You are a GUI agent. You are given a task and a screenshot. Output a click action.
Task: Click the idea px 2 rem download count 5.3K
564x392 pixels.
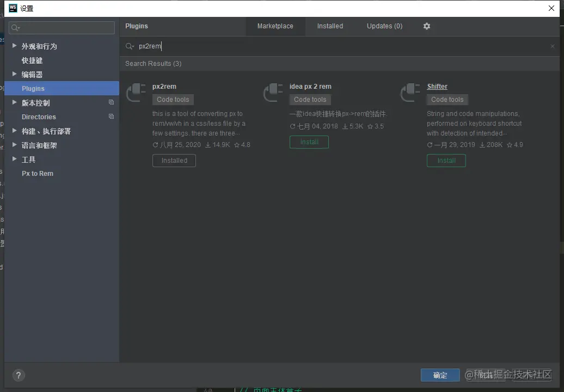[353, 126]
